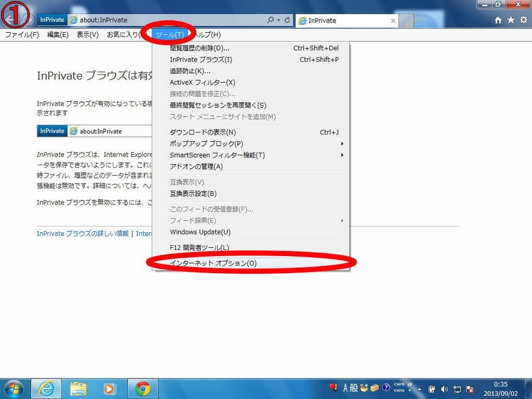Toggle ActiveX フィルター(X)
Image resolution: width=532 pixels, height=399 pixels.
pos(250,83)
